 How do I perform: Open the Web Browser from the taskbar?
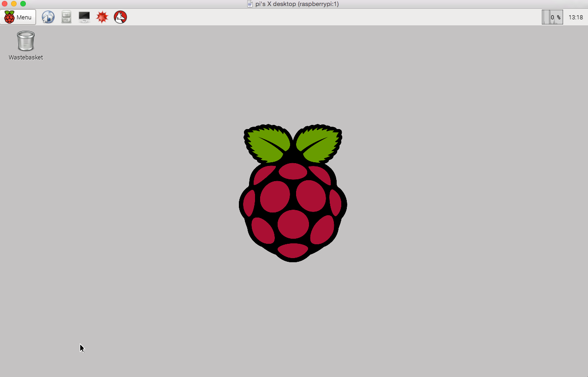point(48,17)
